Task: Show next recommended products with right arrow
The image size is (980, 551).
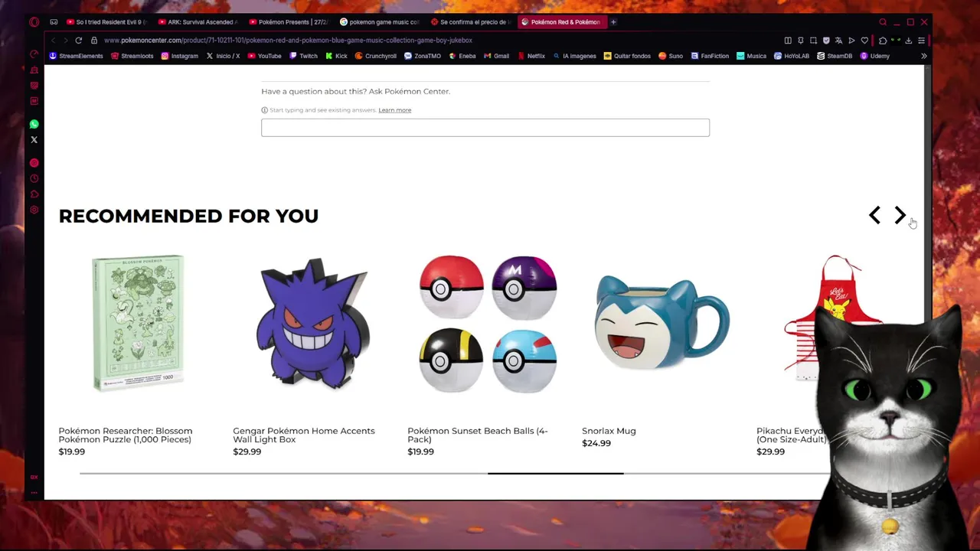Action: click(x=900, y=216)
